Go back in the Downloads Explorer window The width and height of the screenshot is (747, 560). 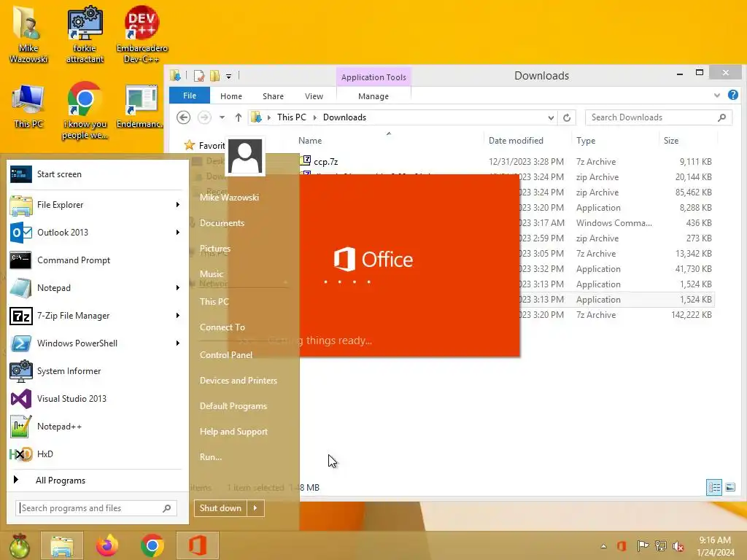183,117
